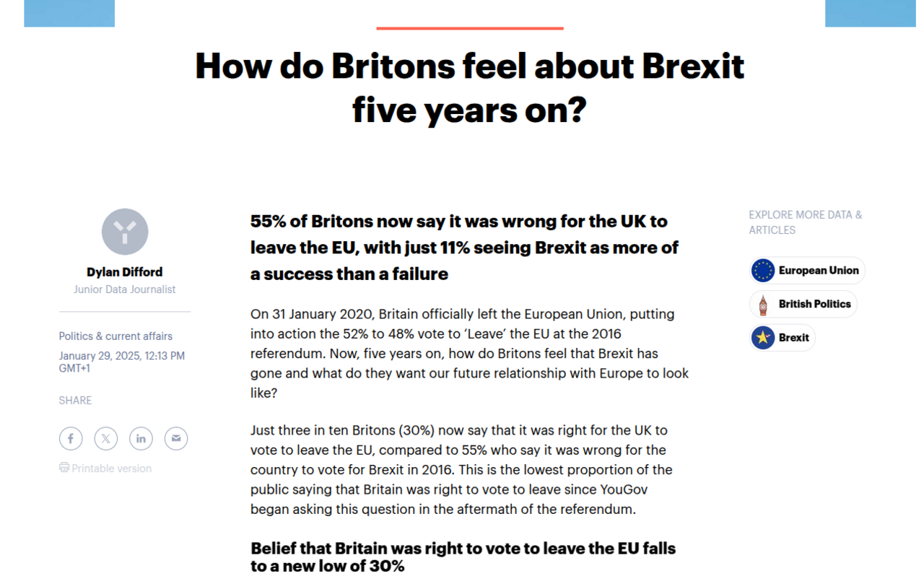Click the blue block at top right
The height and width of the screenshot is (576, 924).
[x=870, y=13]
